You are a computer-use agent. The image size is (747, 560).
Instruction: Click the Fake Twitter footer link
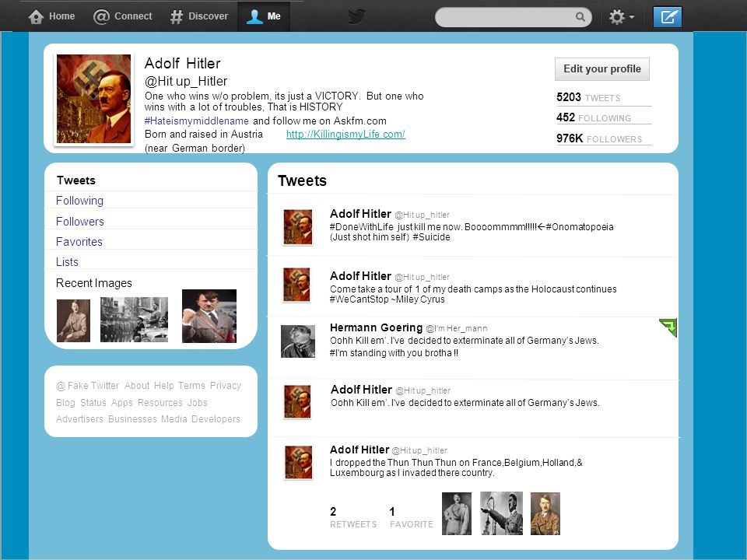[88, 386]
